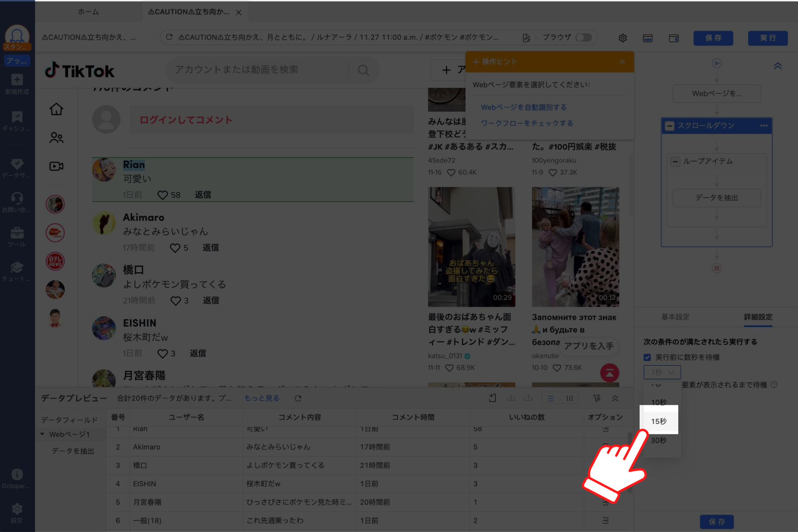Open スクロールダウン block options menu
This screenshot has height=532, width=798.
click(764, 126)
